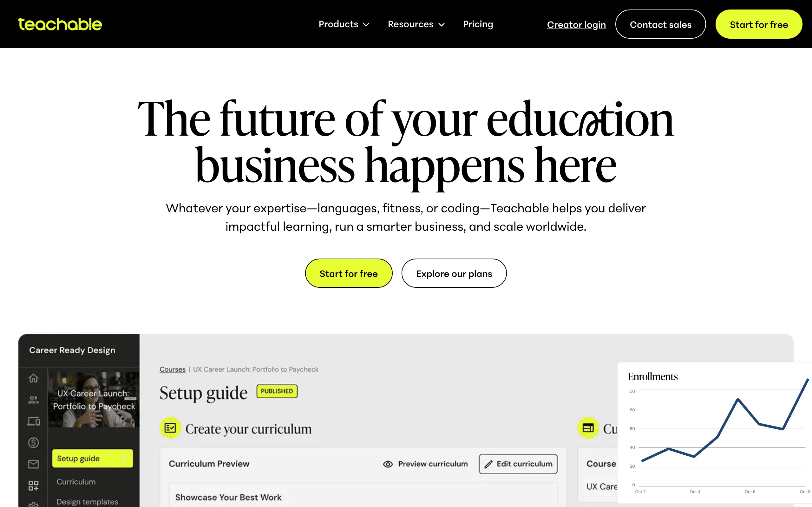Open the Pricing page from the navbar

coord(478,24)
